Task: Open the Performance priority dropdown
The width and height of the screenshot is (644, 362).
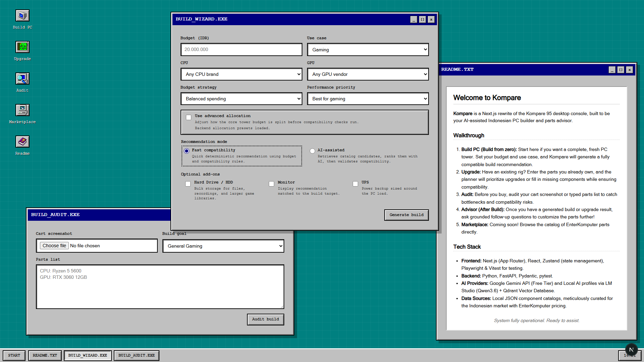Action: click(368, 99)
